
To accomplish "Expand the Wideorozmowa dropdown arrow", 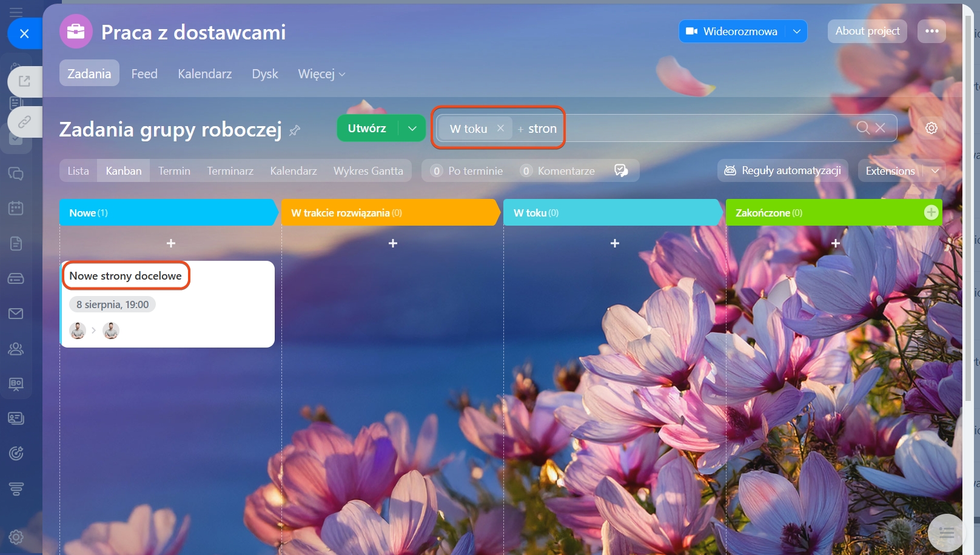I will [796, 31].
